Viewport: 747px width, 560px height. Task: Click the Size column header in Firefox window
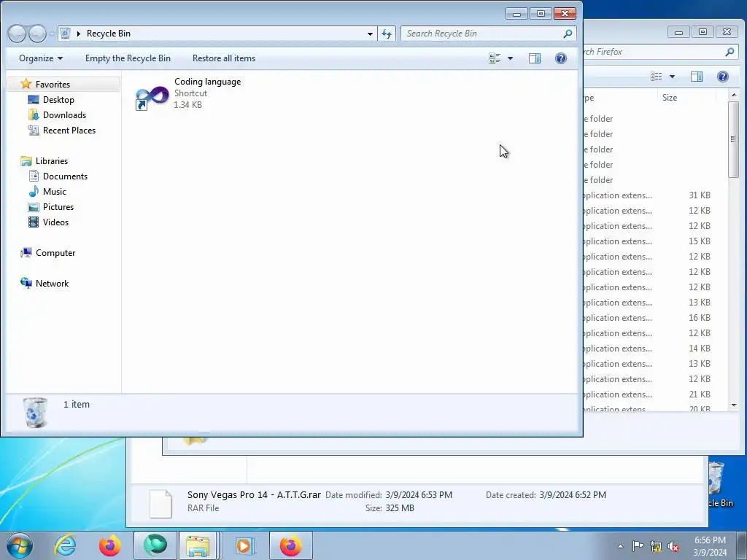(670, 98)
